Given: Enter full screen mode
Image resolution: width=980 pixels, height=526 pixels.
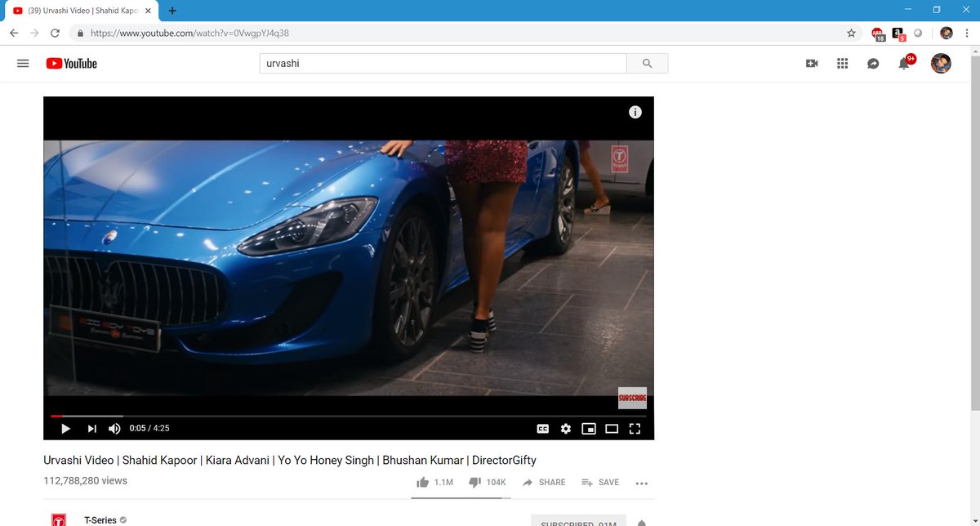Looking at the screenshot, I should [x=635, y=428].
